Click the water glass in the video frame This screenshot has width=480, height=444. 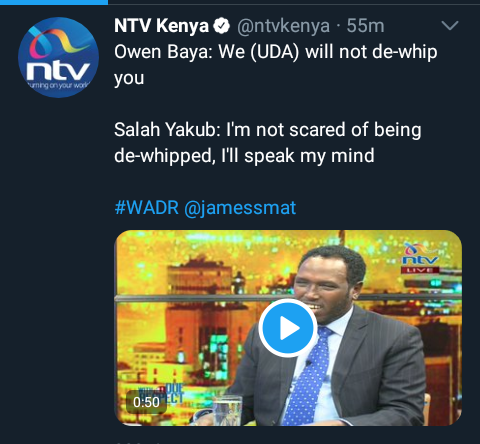pos(227,411)
